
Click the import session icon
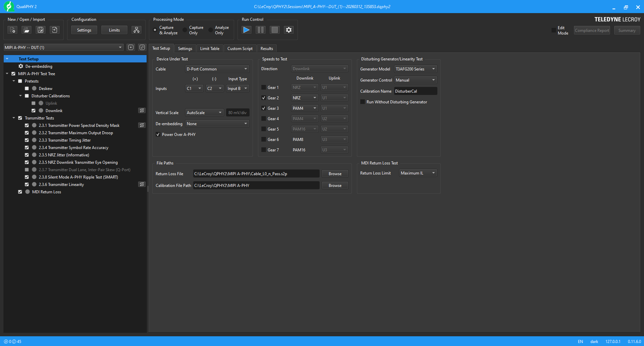(x=55, y=30)
